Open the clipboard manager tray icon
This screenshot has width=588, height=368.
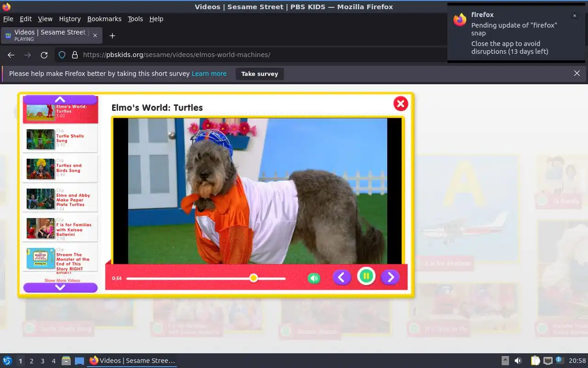tap(536, 361)
